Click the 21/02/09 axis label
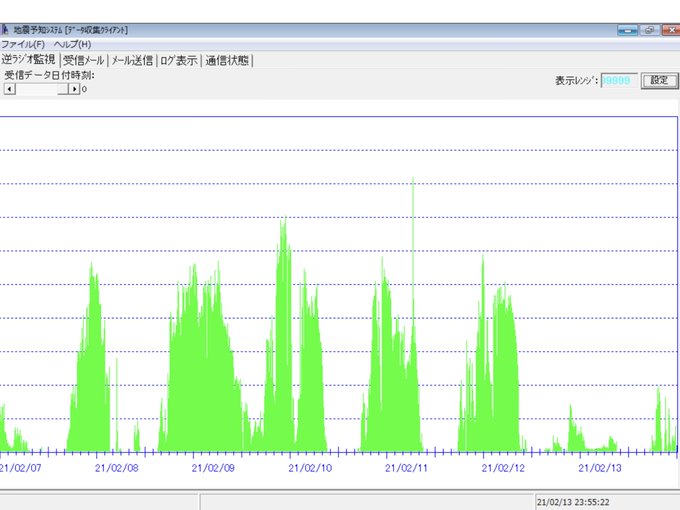Image resolution: width=680 pixels, height=510 pixels. [213, 468]
